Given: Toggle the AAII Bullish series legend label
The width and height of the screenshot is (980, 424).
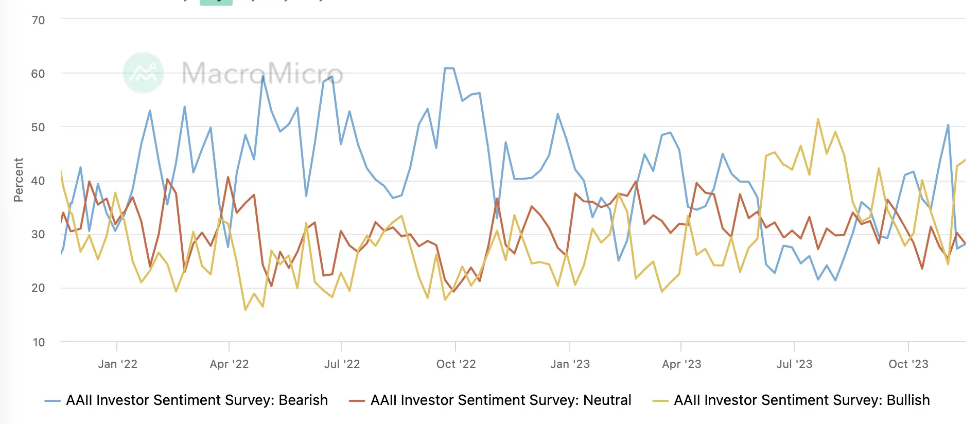Looking at the screenshot, I should [x=802, y=400].
